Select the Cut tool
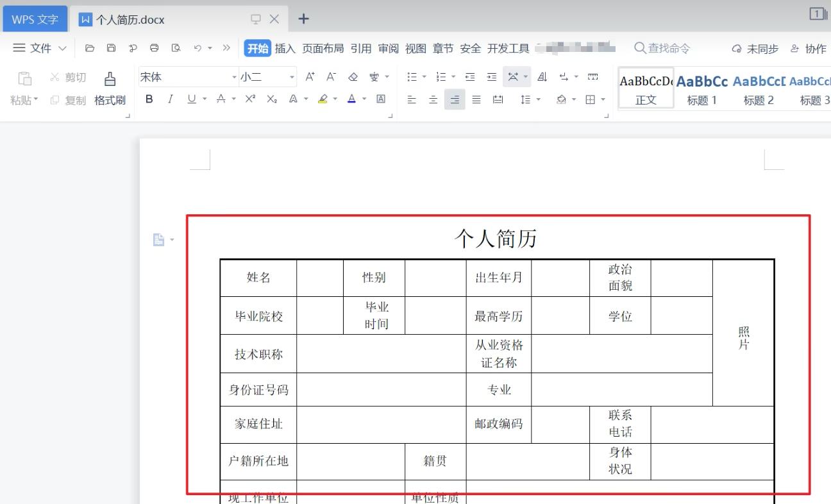This screenshot has height=504, width=831. [x=67, y=76]
